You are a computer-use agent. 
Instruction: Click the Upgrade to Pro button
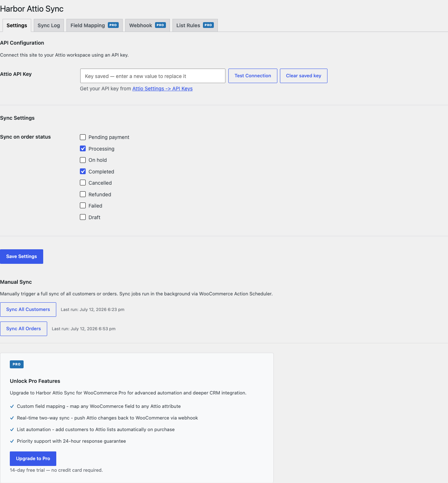(33, 459)
